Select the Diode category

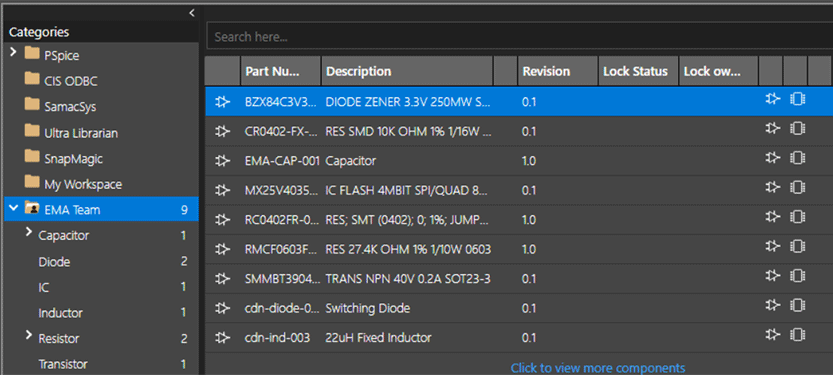tap(54, 262)
